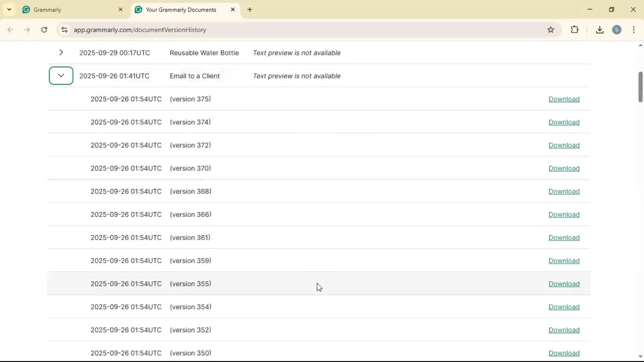Download version 361 of the document
The height and width of the screenshot is (362, 644).
click(x=564, y=238)
